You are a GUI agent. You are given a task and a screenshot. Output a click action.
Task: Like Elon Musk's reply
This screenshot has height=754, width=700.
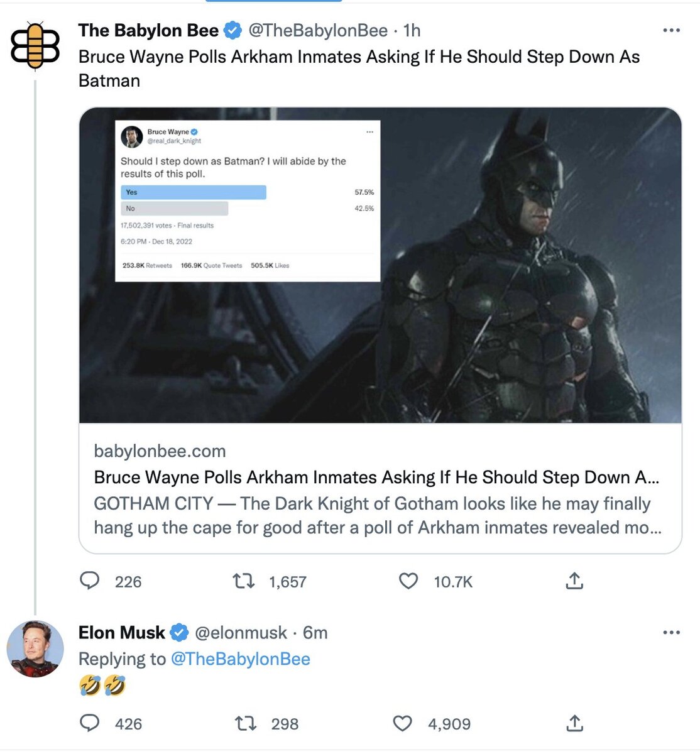coord(403,723)
